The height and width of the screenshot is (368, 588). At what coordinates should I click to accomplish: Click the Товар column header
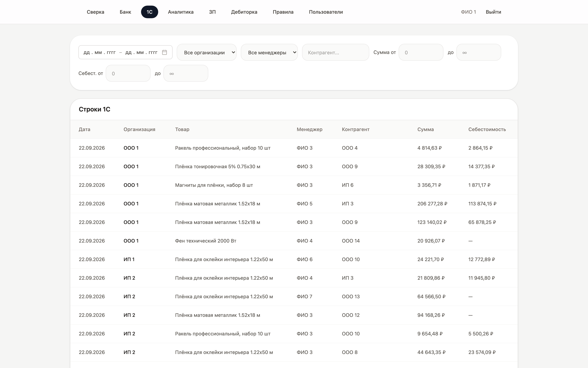point(182,130)
